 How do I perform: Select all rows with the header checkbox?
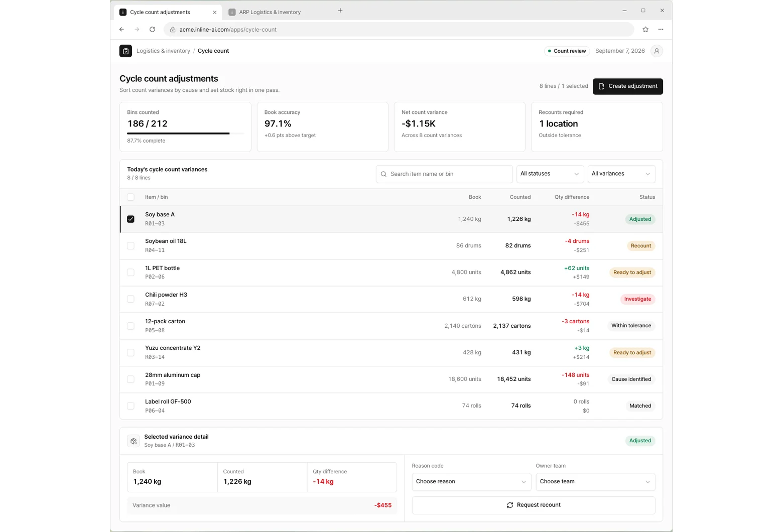130,197
